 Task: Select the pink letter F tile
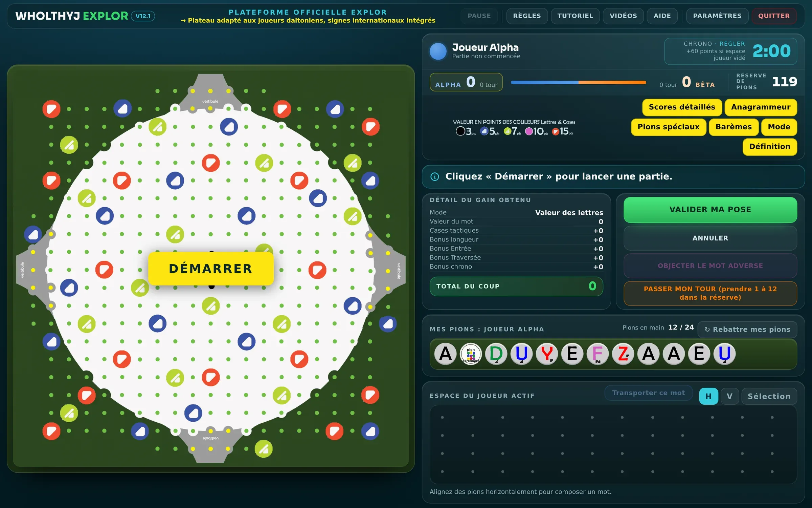point(597,354)
